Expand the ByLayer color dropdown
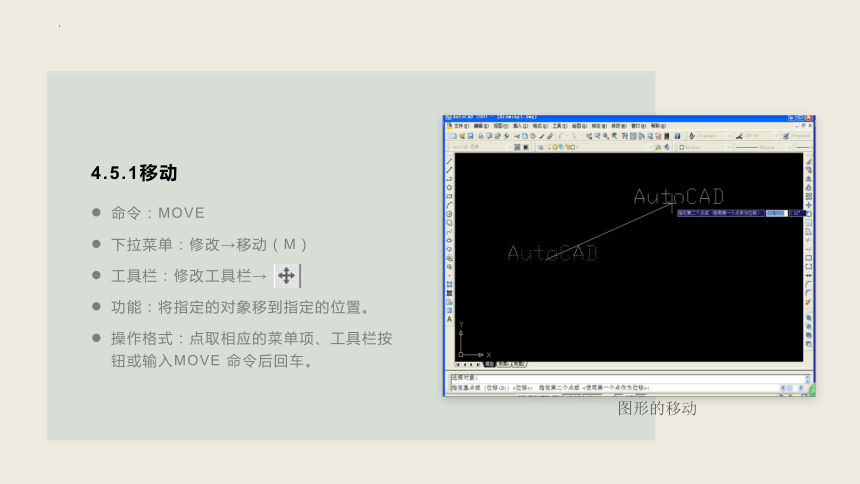The image size is (860, 484). pos(728,147)
